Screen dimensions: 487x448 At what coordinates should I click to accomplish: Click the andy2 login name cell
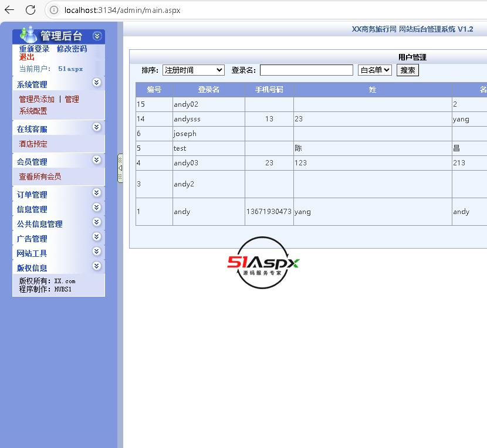209,184
